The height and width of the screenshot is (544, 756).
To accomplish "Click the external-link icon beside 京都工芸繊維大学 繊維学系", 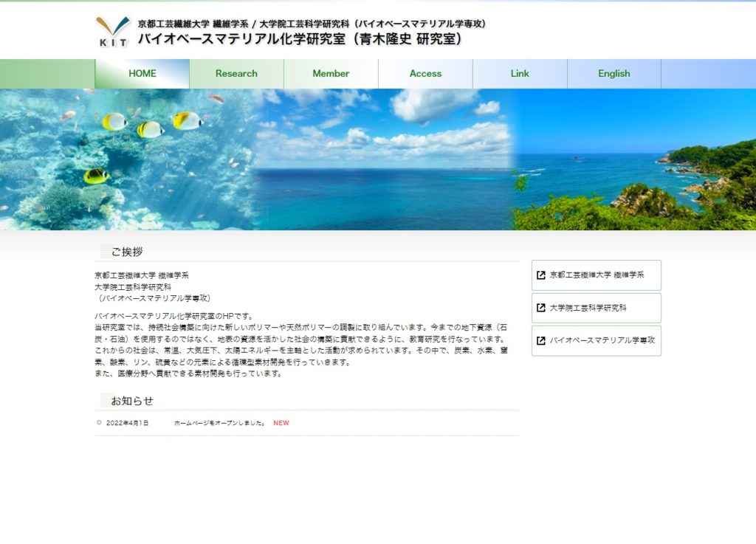I will pyautogui.click(x=541, y=275).
